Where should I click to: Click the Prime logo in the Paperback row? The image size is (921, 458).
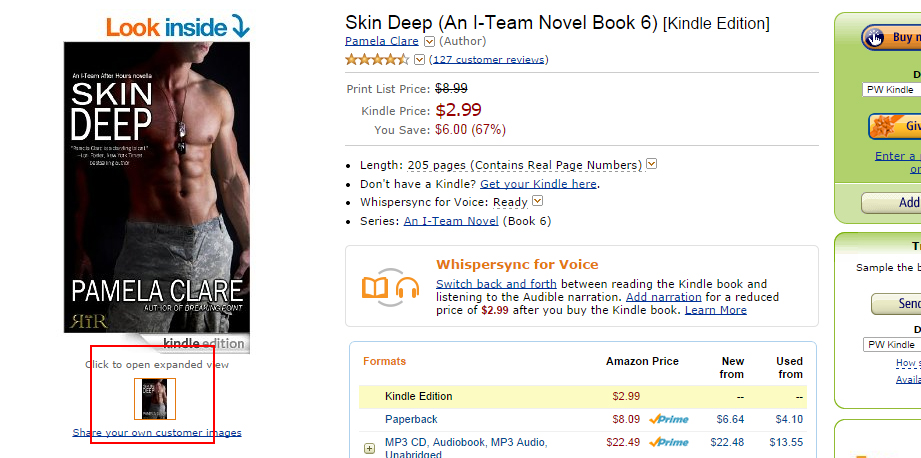(x=669, y=419)
